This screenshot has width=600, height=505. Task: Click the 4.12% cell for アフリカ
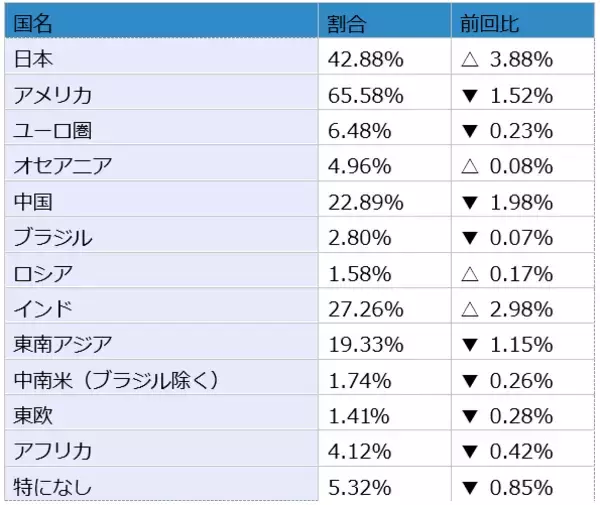tap(362, 452)
